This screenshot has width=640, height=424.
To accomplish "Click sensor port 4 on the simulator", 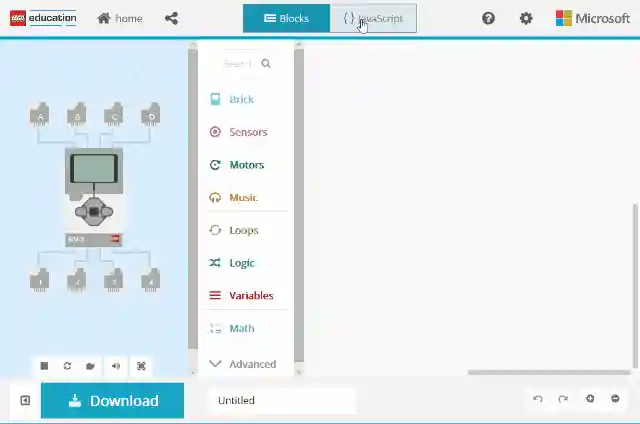I will (x=151, y=280).
